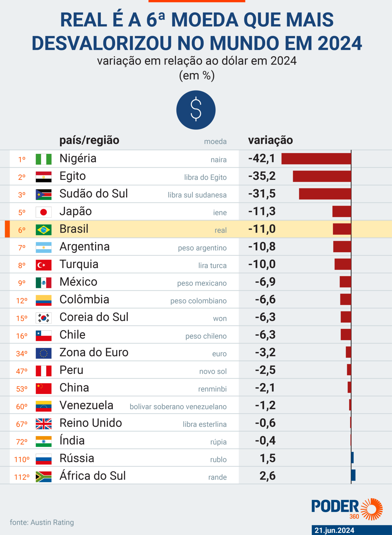
Task: Click the blue bar for África do Sul
Action: tap(353, 475)
